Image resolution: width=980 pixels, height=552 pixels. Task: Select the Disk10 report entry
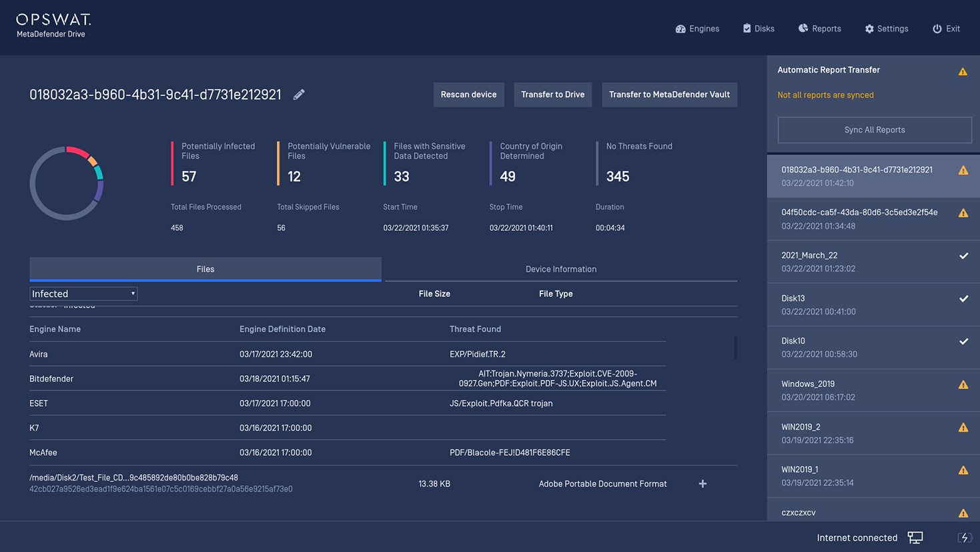tap(873, 347)
